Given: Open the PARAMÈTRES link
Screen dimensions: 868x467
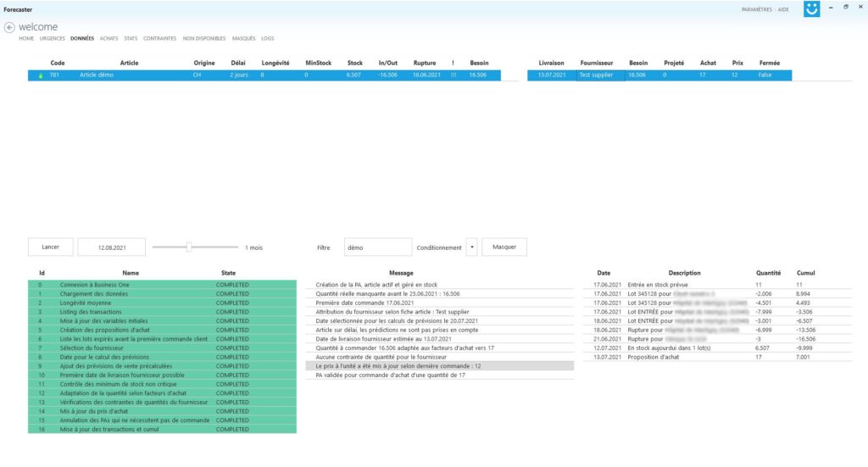Looking at the screenshot, I should [x=756, y=9].
